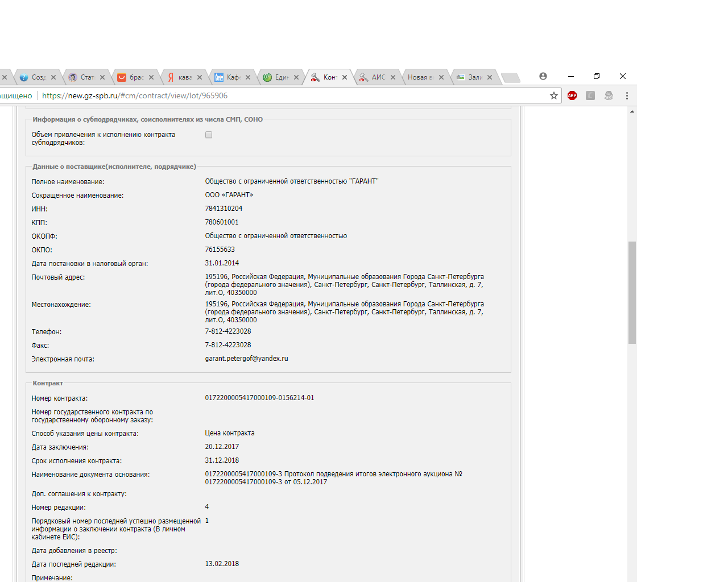The image size is (728, 582).
Task: Click the vertical scrollbar thumb
Action: pyautogui.click(x=632, y=293)
